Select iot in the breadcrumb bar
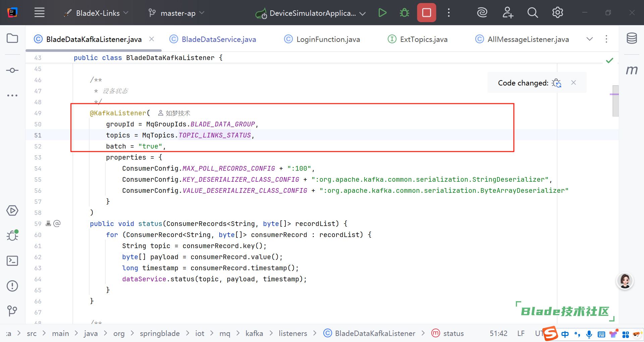644x342 pixels. 200,333
